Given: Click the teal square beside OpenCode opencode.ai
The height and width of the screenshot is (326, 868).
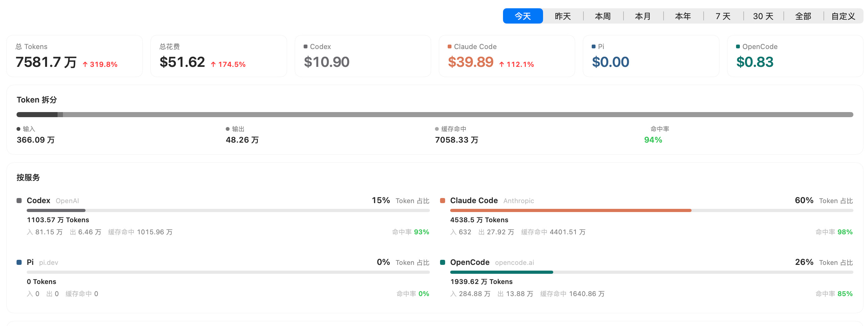Looking at the screenshot, I should pos(443,263).
